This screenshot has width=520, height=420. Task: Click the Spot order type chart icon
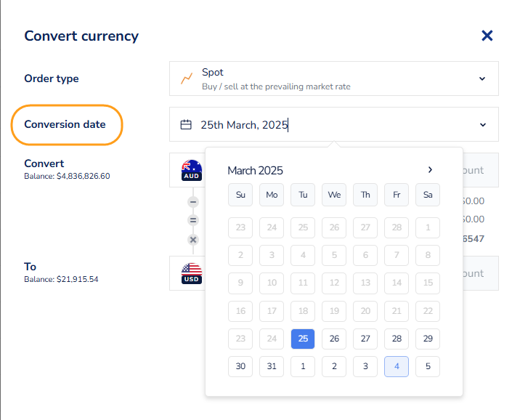pos(187,78)
